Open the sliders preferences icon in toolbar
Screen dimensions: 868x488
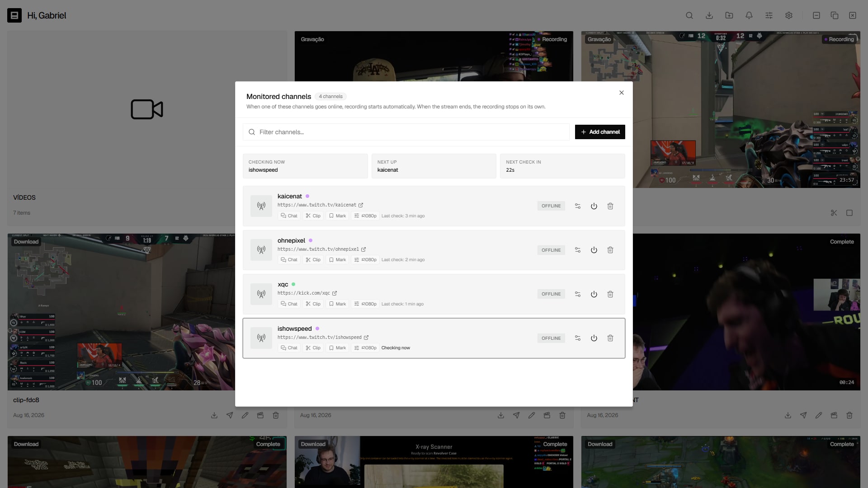[769, 15]
